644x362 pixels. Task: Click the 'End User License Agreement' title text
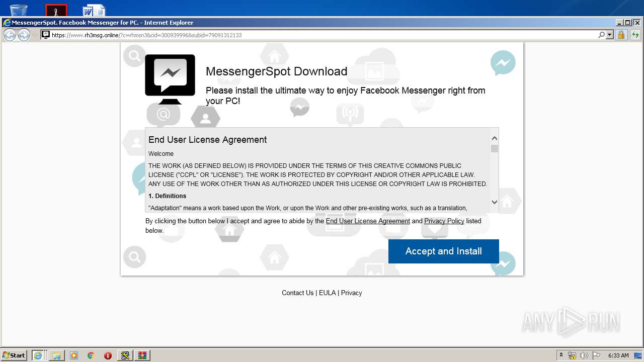pyautogui.click(x=208, y=140)
